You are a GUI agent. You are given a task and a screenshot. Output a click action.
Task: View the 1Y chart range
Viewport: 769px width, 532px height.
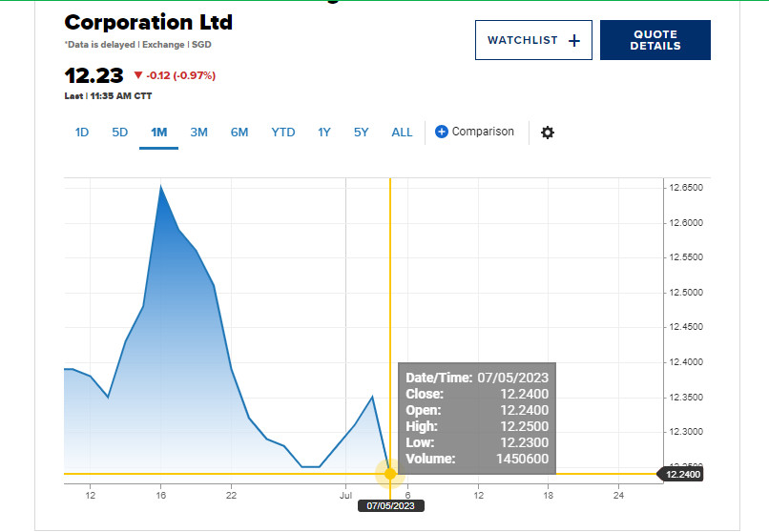pyautogui.click(x=324, y=133)
